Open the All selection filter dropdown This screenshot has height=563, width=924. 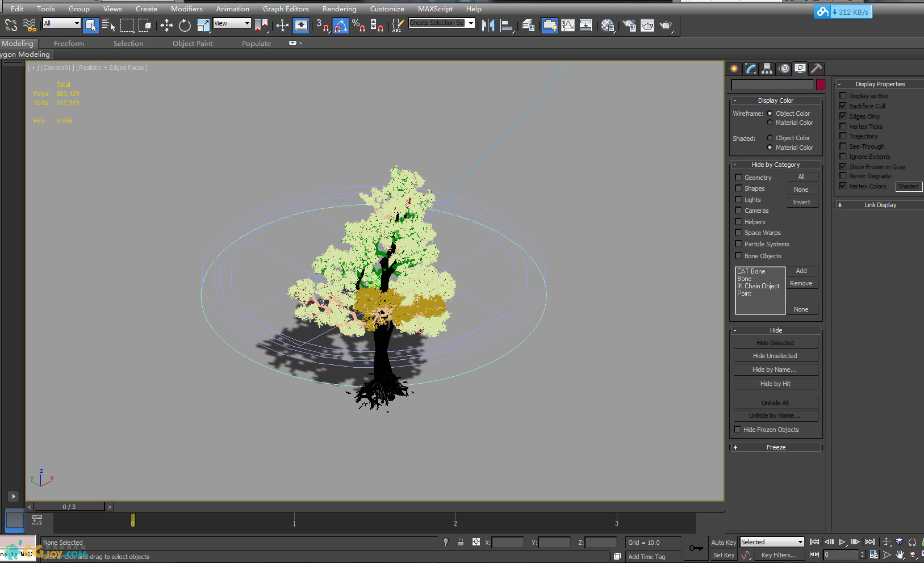[61, 23]
